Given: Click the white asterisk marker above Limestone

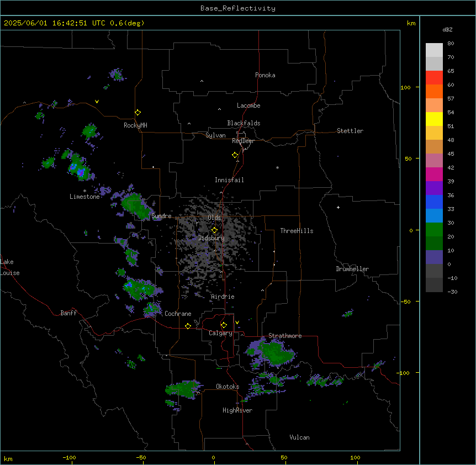Looking at the screenshot, I should point(84,191).
